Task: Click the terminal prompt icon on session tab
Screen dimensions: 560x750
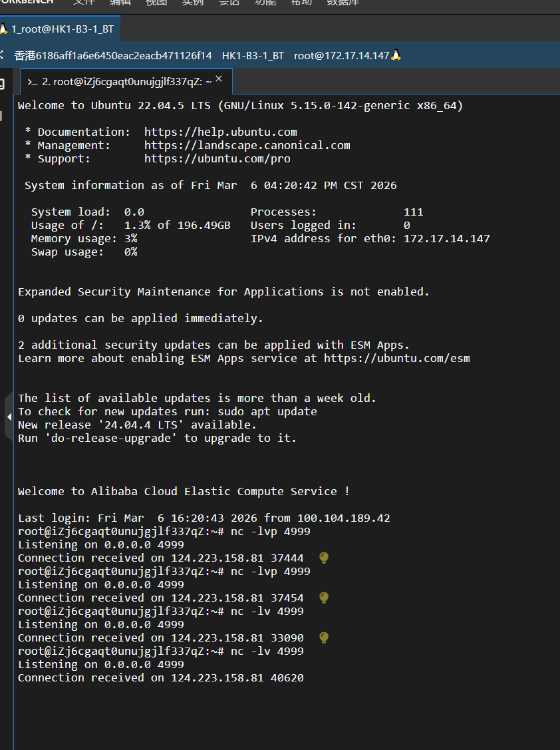Action: [x=32, y=82]
